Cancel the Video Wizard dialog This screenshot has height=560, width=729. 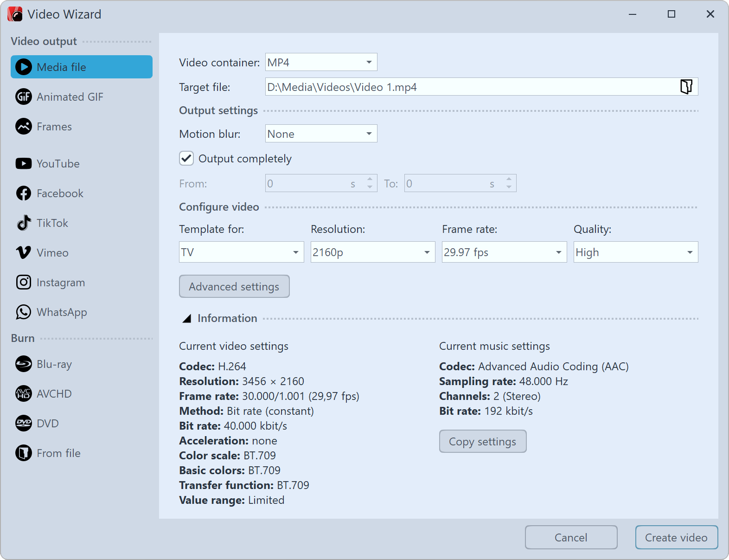[571, 538]
